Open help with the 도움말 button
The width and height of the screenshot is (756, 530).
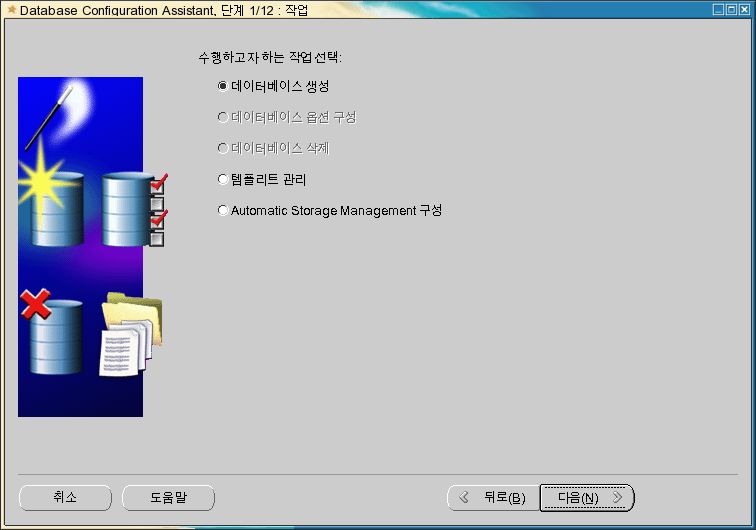[x=168, y=497]
